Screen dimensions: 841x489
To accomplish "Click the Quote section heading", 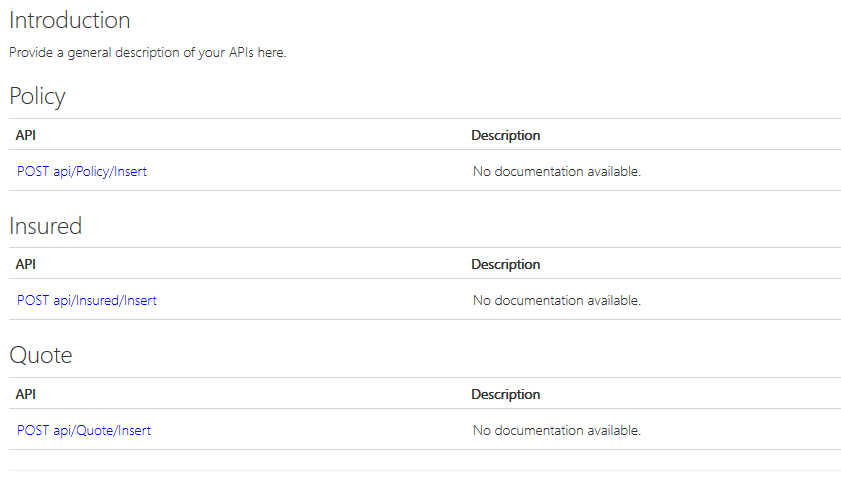I will (x=41, y=355).
